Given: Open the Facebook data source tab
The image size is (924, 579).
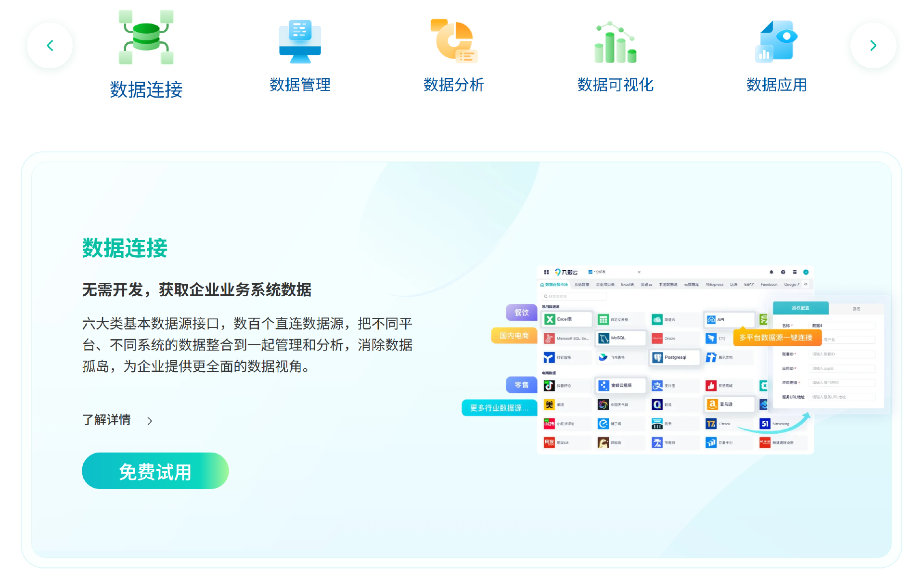Looking at the screenshot, I should click(769, 284).
